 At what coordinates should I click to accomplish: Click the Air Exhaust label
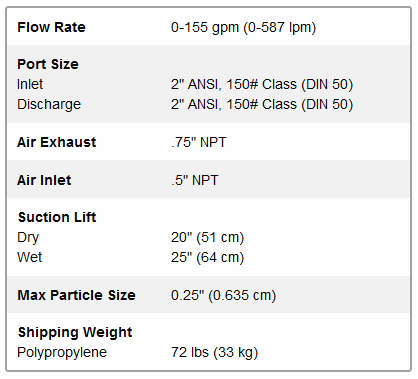(57, 142)
